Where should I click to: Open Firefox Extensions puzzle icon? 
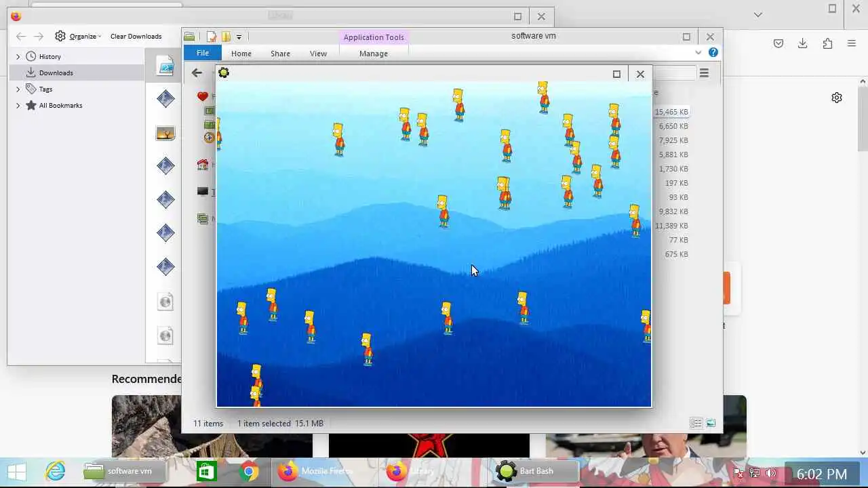(x=827, y=43)
